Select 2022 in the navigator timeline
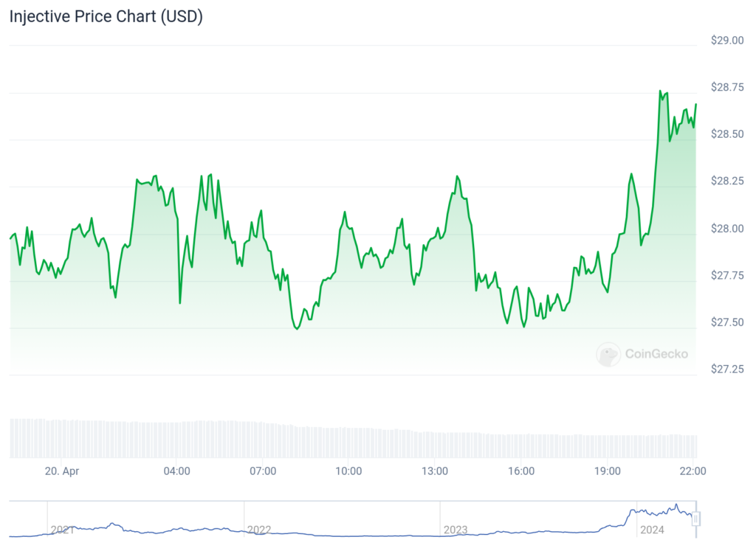Viewport: 756px width, 551px height. pyautogui.click(x=259, y=530)
